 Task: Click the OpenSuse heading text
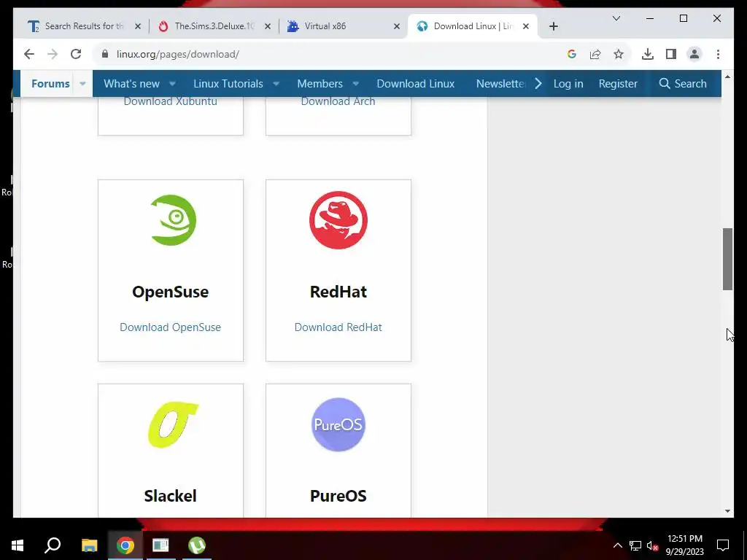pos(170,292)
